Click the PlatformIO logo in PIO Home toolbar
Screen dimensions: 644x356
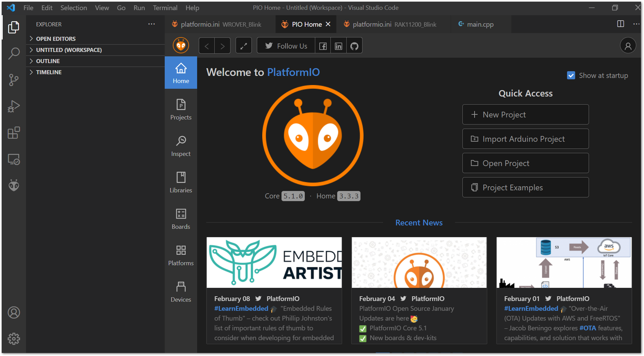pyautogui.click(x=181, y=45)
